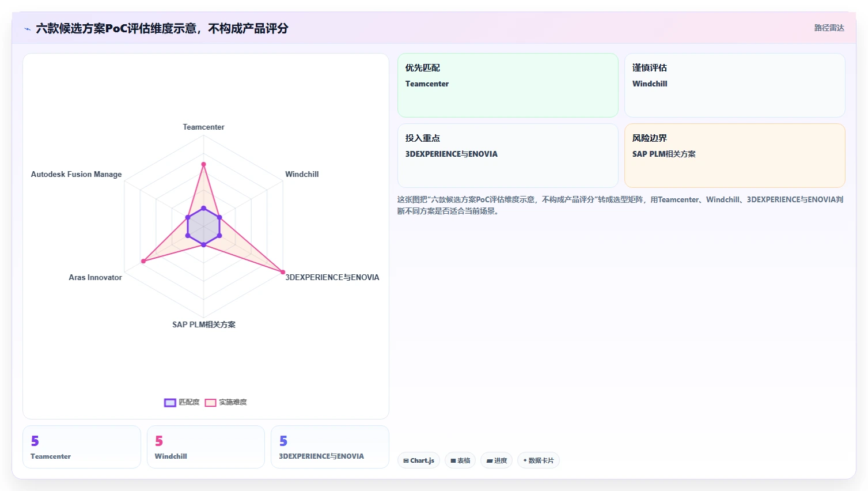Toggle the 实施难度 legend swatch
Screen dimensions: 868x491
point(210,403)
